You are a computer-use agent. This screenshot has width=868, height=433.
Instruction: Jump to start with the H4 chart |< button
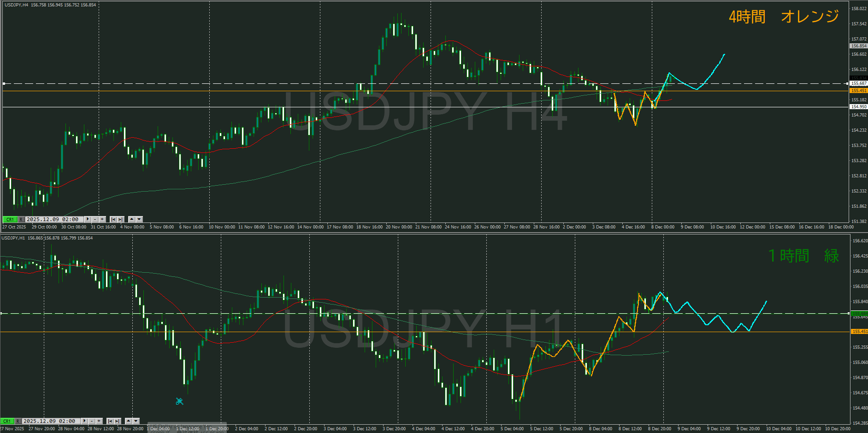pyautogui.click(x=113, y=219)
